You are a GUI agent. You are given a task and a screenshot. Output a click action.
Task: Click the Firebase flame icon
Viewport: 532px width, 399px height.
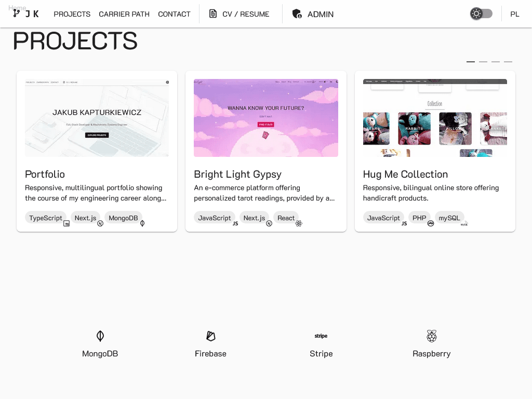[x=211, y=336]
